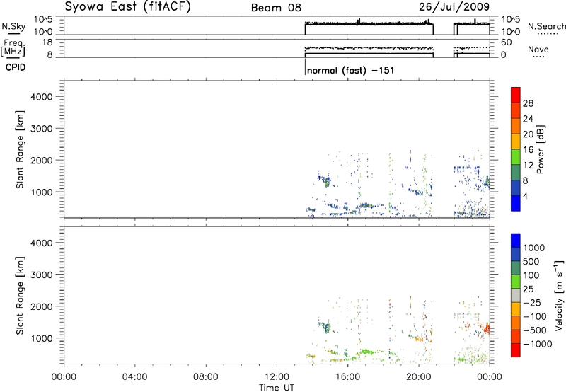Click the '3000' tick of the power panel
Viewport: 566px width, 392px height.
point(42,129)
